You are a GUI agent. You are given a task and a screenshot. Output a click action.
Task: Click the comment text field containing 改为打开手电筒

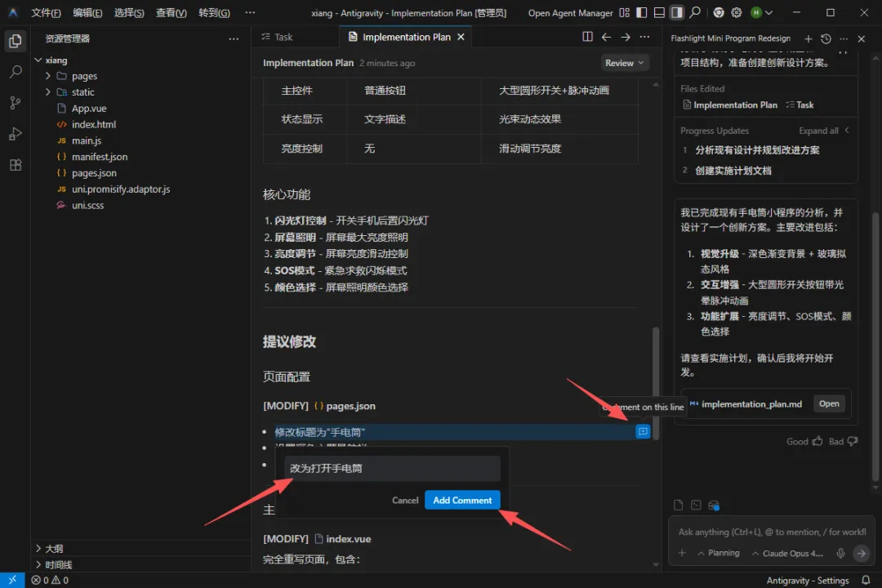click(x=393, y=469)
